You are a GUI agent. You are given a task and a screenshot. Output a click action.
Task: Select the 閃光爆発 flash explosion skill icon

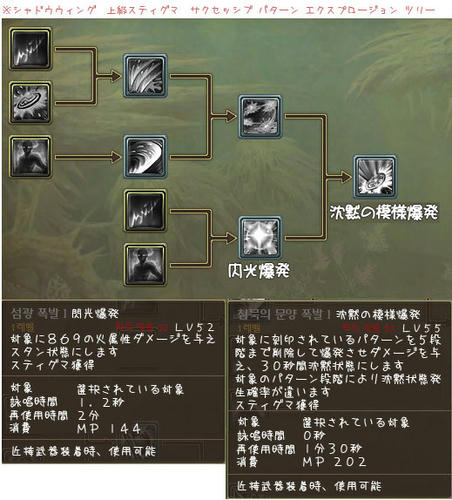[x=260, y=237]
